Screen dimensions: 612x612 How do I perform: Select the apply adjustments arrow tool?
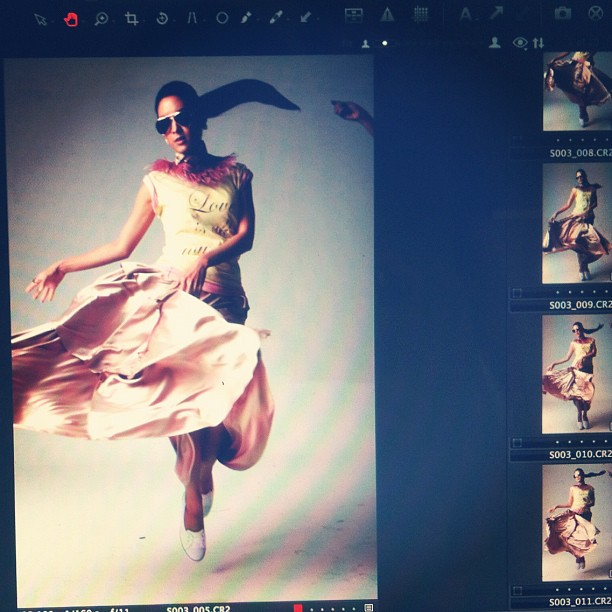306,17
